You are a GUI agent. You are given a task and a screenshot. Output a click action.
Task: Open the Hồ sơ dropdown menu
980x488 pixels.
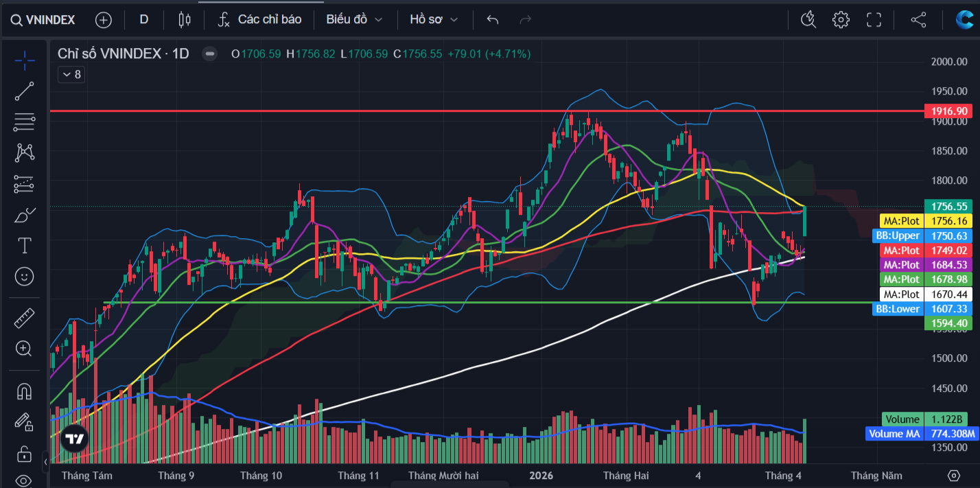tap(434, 20)
